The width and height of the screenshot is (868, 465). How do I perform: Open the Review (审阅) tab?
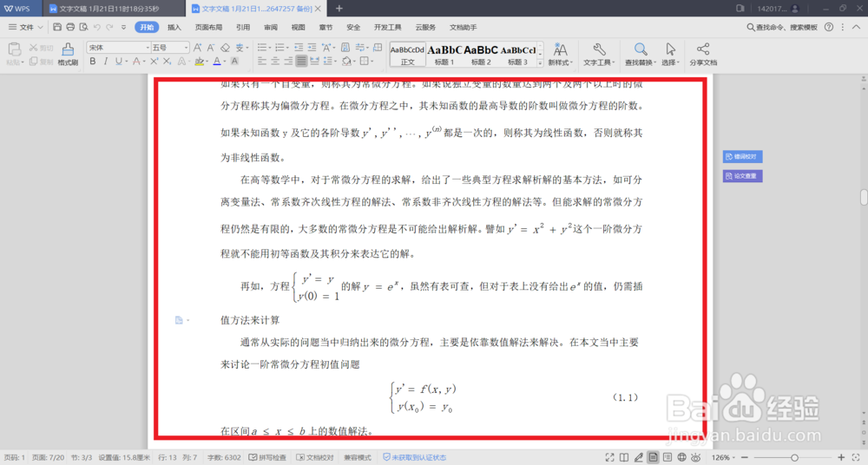(x=271, y=27)
